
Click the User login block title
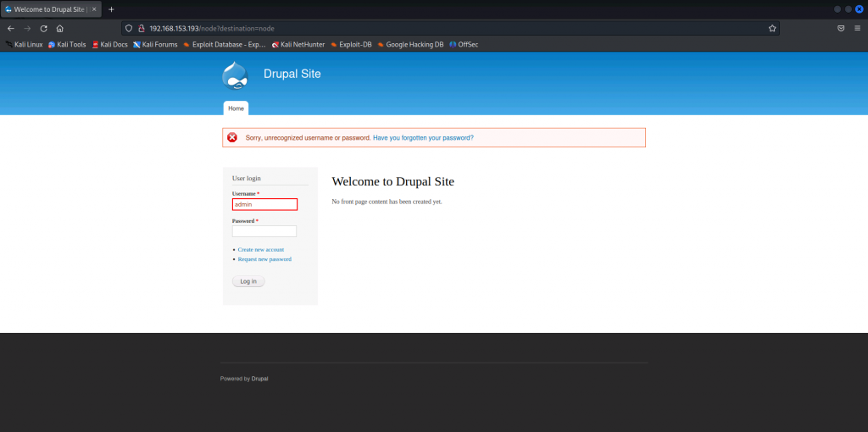point(247,178)
